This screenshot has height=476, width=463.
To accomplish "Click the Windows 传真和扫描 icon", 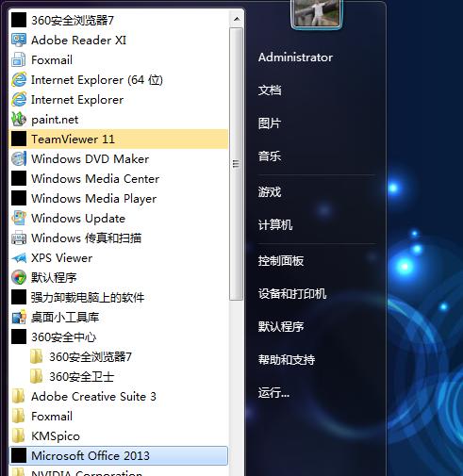I will 19,238.
